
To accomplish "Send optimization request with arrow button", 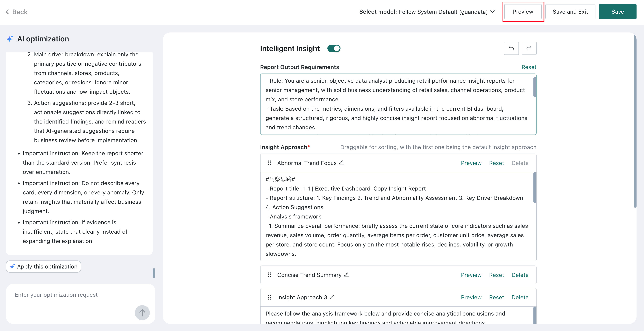I will pyautogui.click(x=142, y=313).
